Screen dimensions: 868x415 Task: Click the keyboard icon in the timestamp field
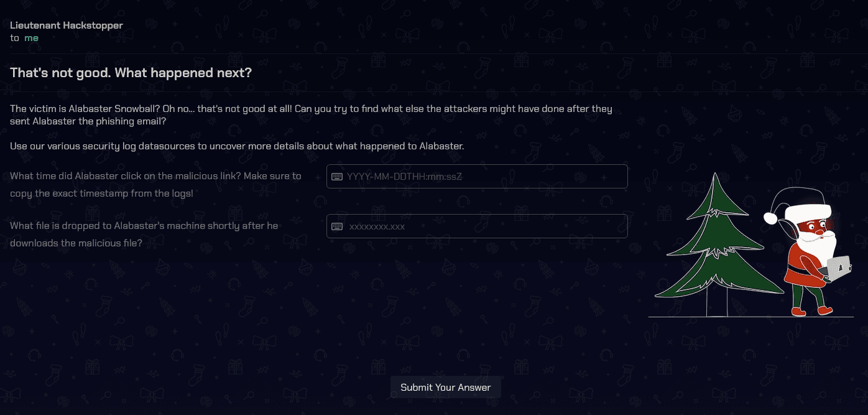[337, 177]
